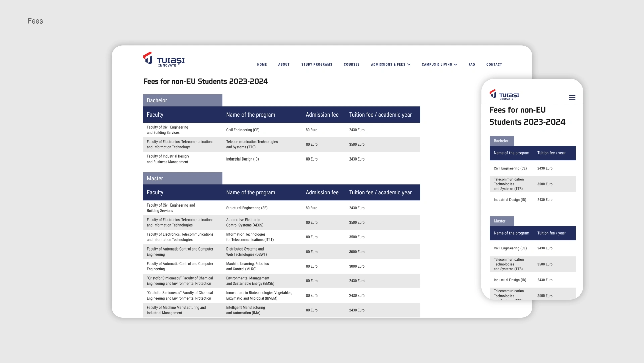Expand the Admissions & Fees chevron
This screenshot has width=644, height=363.
pos(409,65)
